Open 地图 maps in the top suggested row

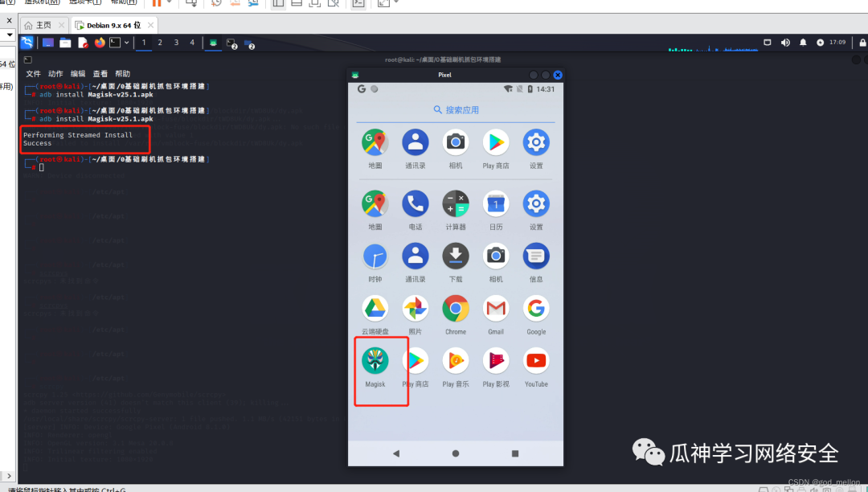click(375, 142)
